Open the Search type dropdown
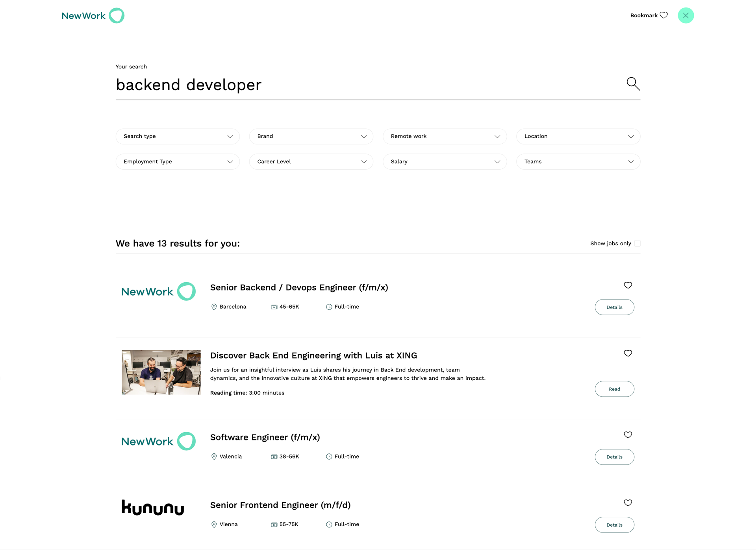756x551 pixels. (x=178, y=137)
